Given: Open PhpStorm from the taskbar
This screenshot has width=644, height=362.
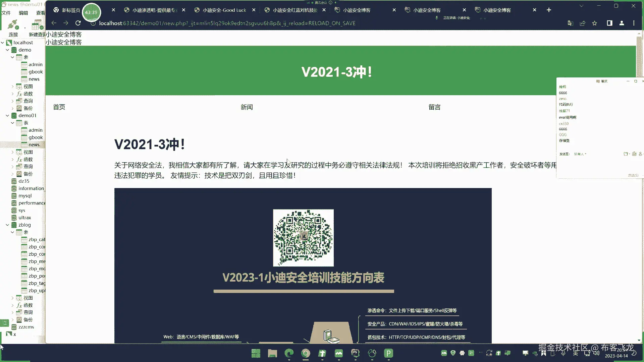Looking at the screenshot, I should [x=355, y=353].
